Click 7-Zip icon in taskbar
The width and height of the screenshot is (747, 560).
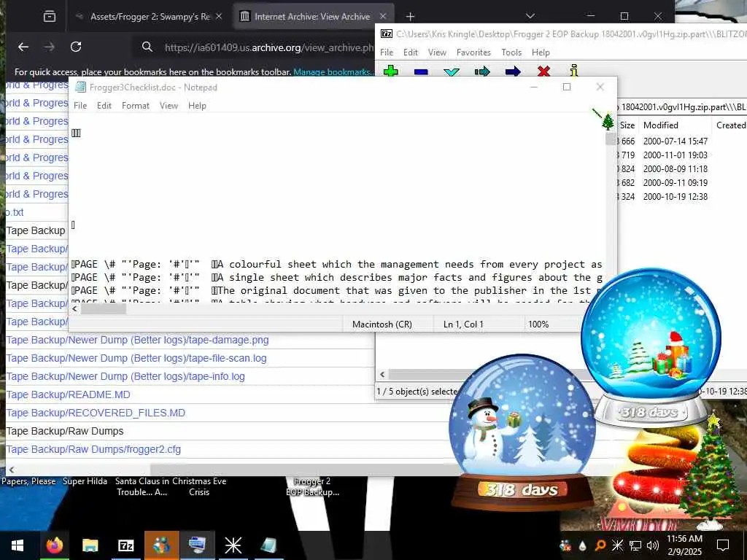125,545
